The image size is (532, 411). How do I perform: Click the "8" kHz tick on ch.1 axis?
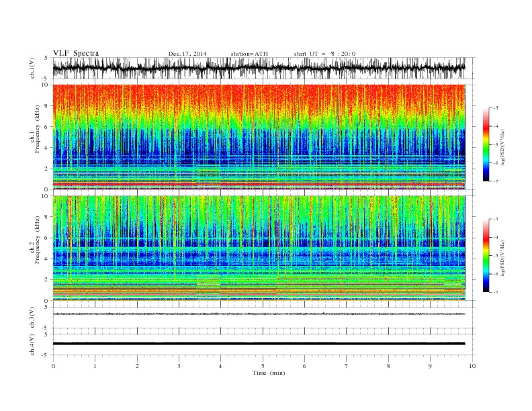pos(46,106)
